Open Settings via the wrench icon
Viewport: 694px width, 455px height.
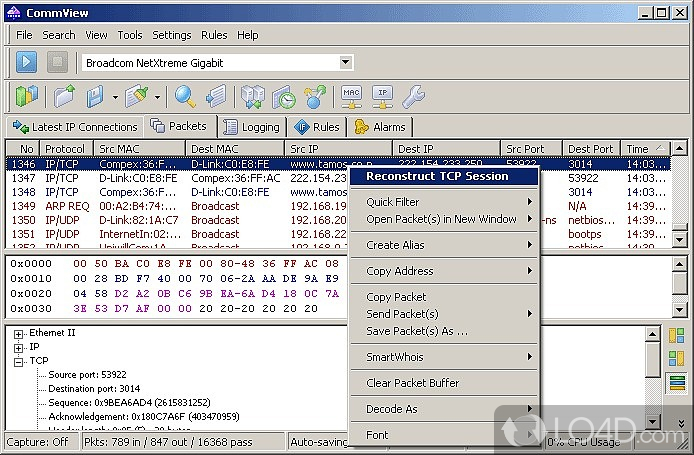412,97
